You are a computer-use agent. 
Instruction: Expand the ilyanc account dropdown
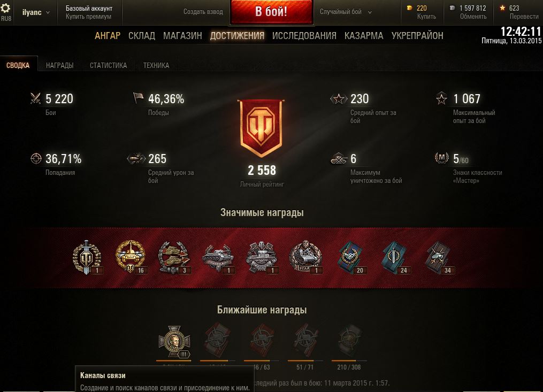coord(36,12)
